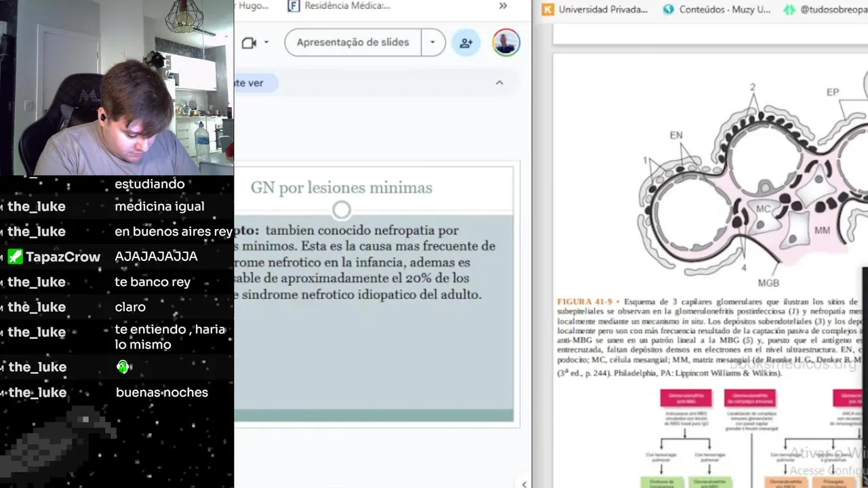Select the slide title GN por lesiones minimas

click(x=341, y=188)
